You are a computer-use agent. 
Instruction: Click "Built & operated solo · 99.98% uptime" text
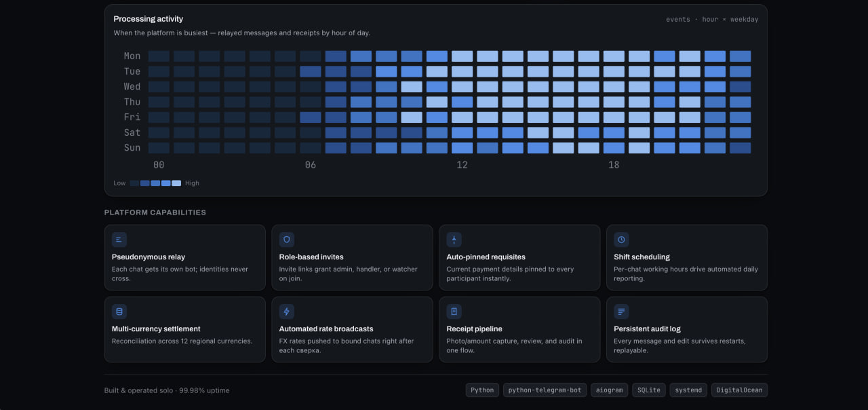(167, 390)
